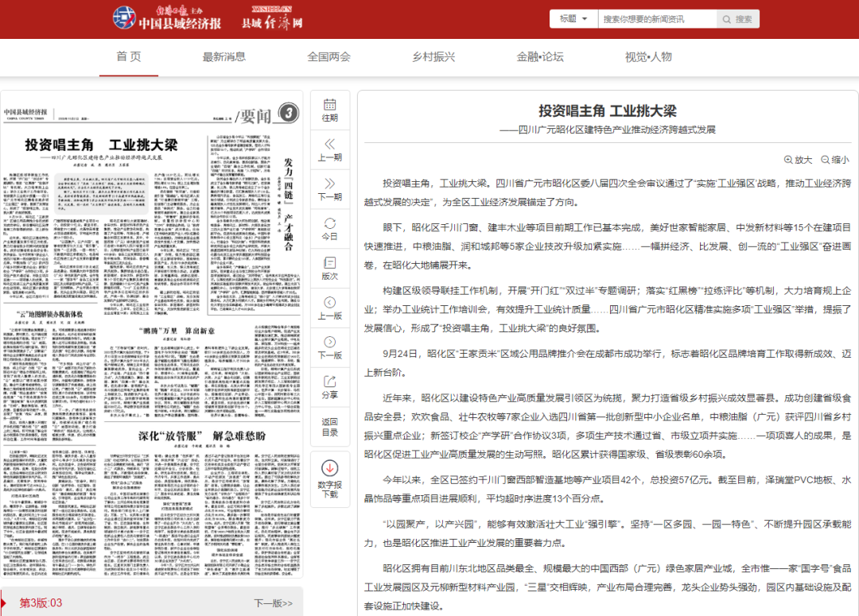The image size is (859, 616).
Task: Open the 标题 search type dropdown
Action: (573, 19)
